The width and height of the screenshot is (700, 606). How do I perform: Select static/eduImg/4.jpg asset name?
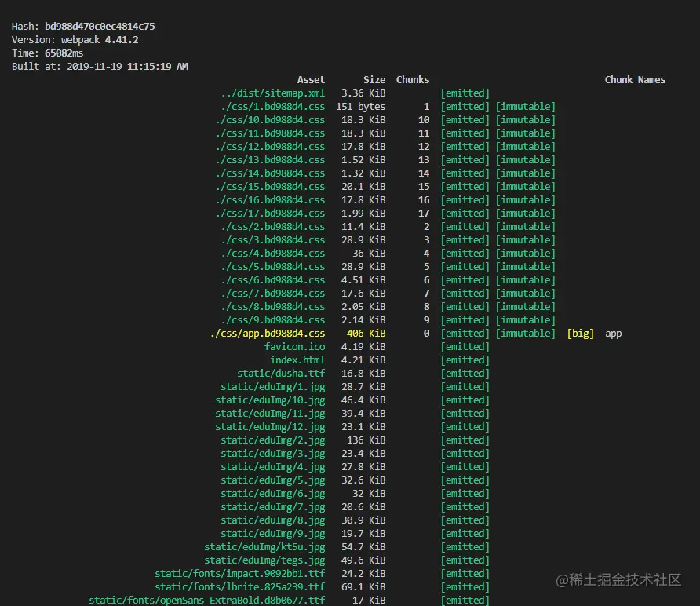pos(273,468)
